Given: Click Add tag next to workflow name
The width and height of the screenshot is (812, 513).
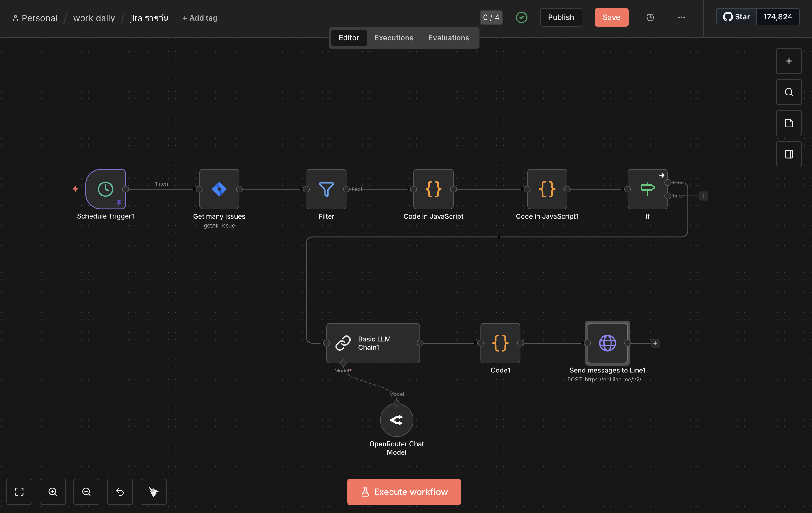Looking at the screenshot, I should click(x=200, y=18).
